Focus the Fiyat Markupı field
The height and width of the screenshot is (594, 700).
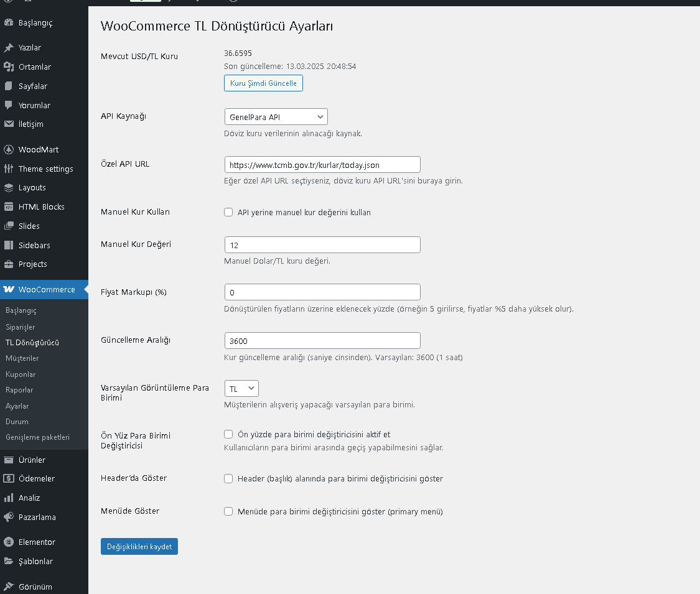tap(322, 292)
